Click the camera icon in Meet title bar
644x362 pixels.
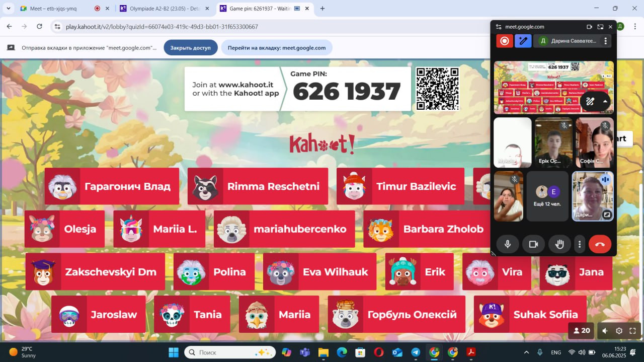[x=589, y=27]
